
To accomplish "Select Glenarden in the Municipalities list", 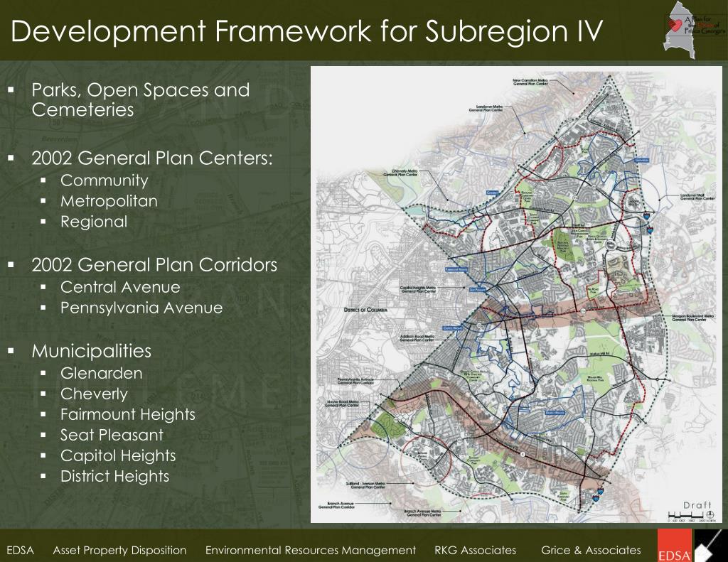I will 101,373.
